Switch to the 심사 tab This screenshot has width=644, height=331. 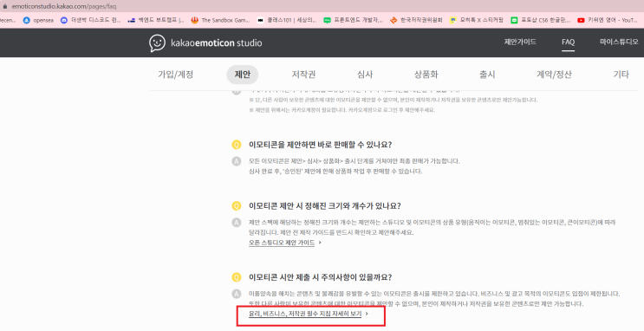tap(365, 75)
